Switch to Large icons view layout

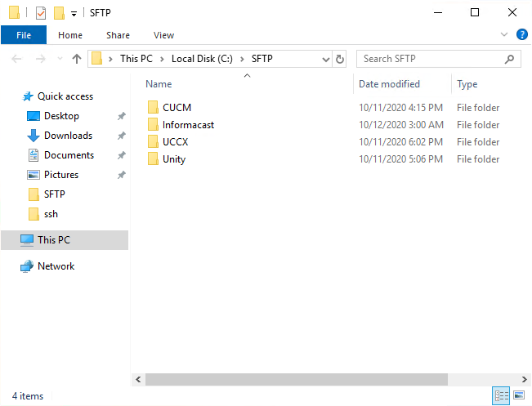point(519,395)
